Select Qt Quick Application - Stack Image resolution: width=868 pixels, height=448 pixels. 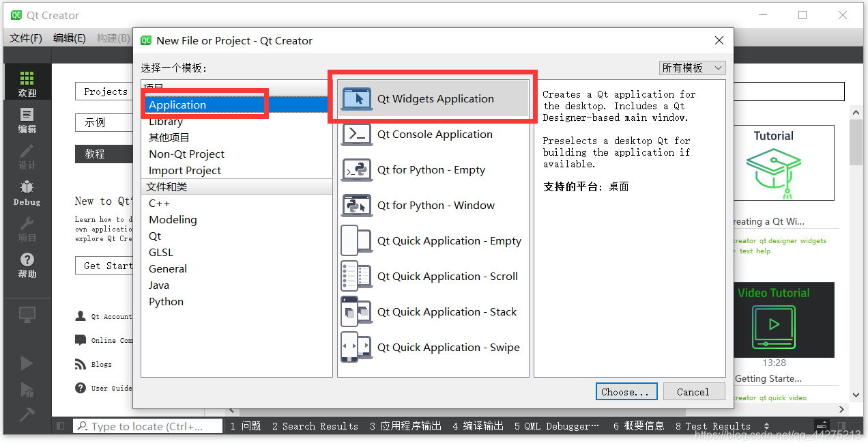433,312
